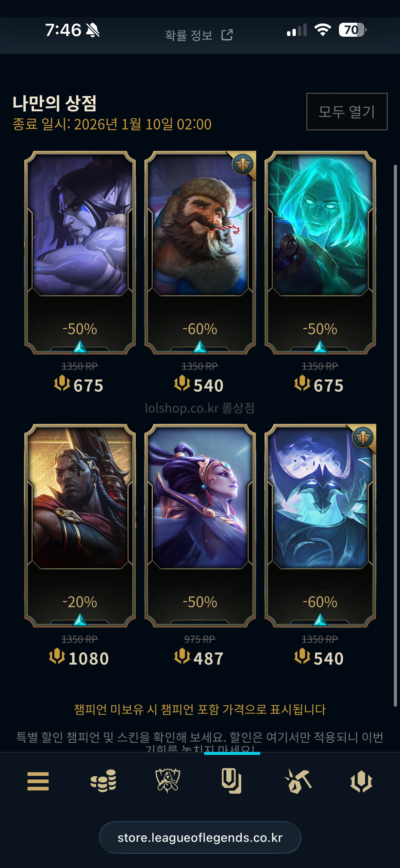The height and width of the screenshot is (868, 400).
Task: Click the 모두 열기 button
Action: point(347,111)
